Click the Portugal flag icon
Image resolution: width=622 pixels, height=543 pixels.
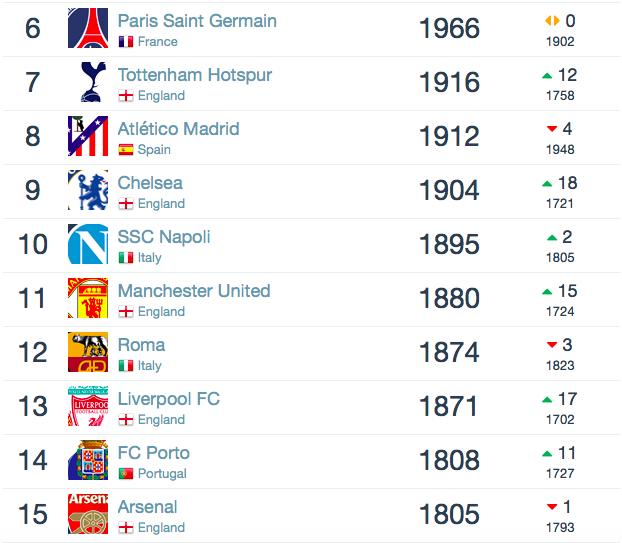tap(126, 474)
